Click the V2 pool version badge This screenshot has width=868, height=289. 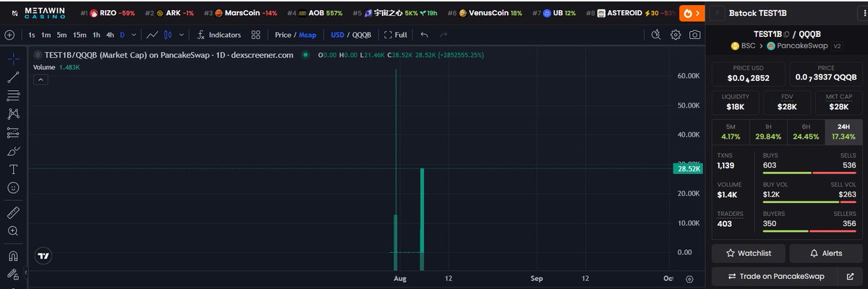point(837,46)
